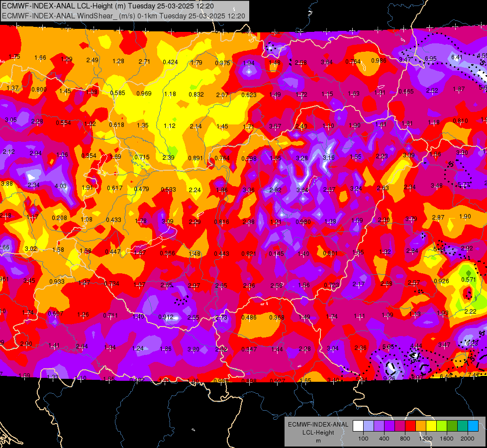Click the wind shear value 0.891

tap(195, 158)
